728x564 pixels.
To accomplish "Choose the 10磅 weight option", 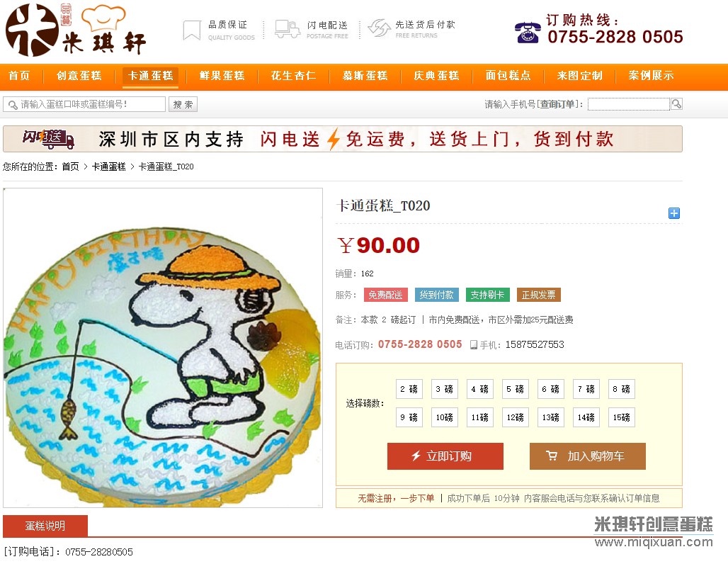I will [x=444, y=417].
